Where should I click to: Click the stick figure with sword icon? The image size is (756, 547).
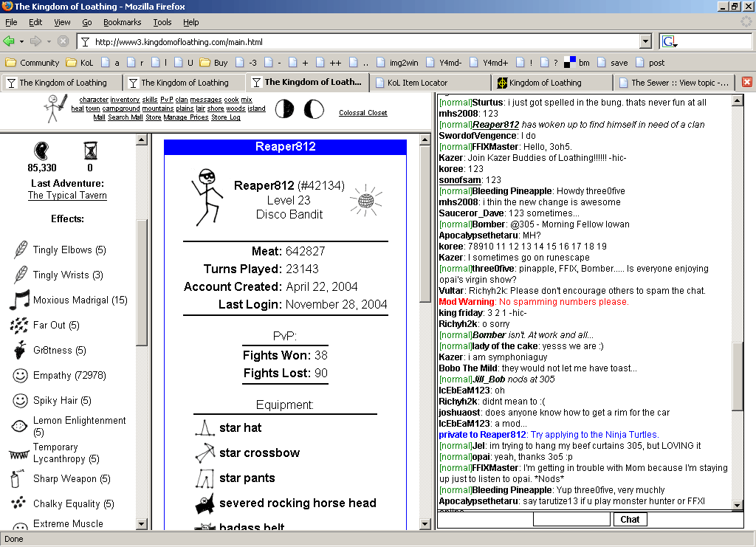click(x=56, y=109)
